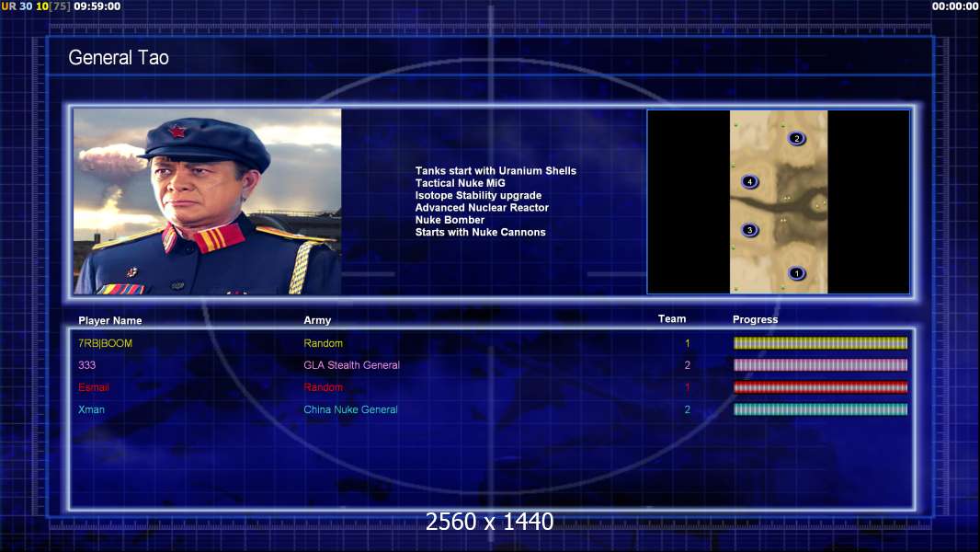This screenshot has height=552, width=980.
Task: Click the 09:59:00 clock readout
Action: click(97, 6)
